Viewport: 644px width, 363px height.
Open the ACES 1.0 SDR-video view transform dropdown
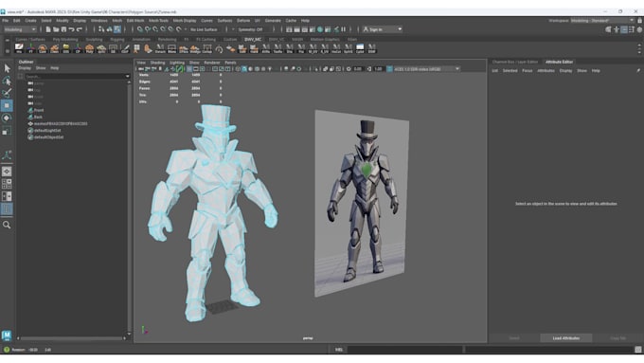click(x=426, y=69)
